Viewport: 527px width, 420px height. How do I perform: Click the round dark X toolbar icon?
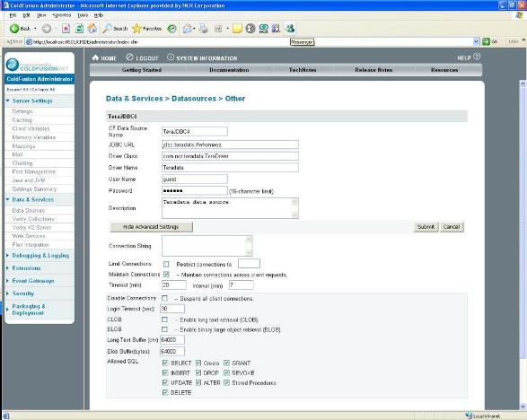pyautogui.click(x=250, y=29)
